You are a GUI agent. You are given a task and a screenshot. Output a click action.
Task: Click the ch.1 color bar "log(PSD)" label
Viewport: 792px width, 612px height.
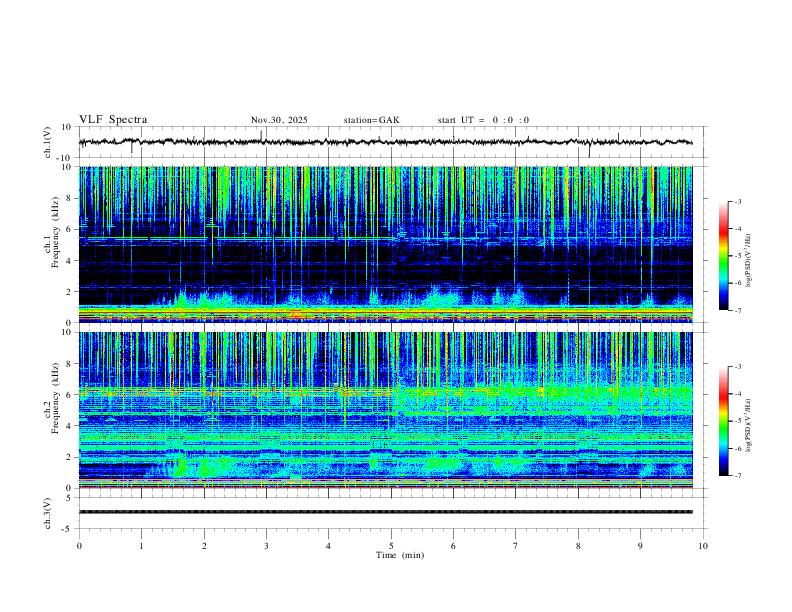pos(749,261)
